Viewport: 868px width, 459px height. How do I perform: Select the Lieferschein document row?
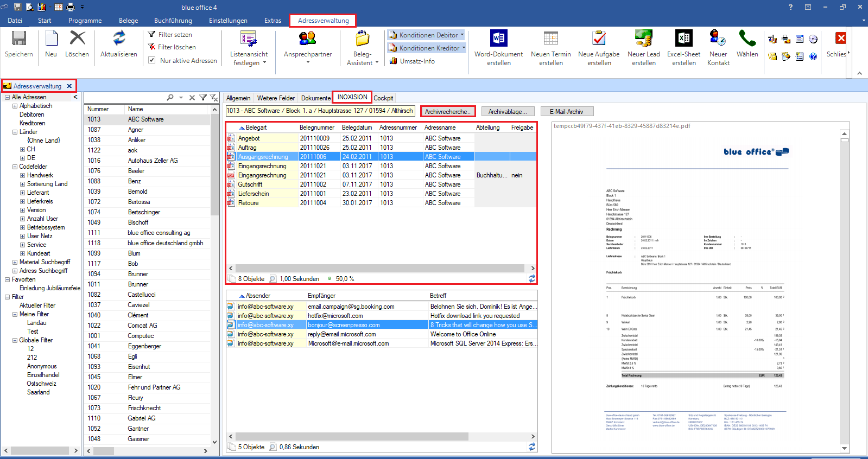tap(381, 194)
